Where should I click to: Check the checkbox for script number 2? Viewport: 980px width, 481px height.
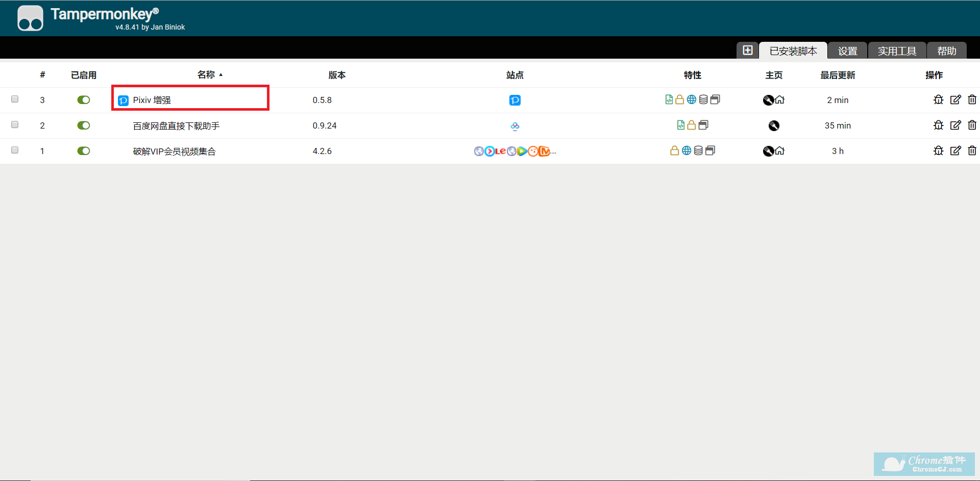click(x=15, y=124)
